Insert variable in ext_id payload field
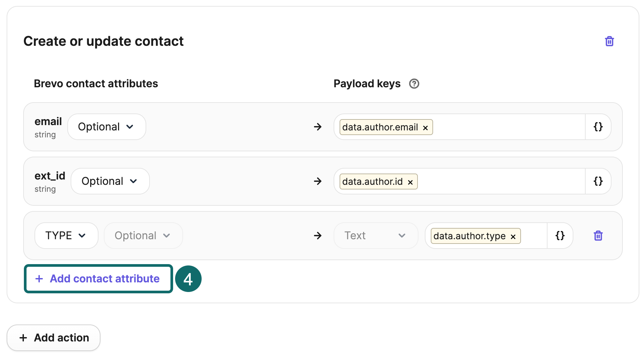644x363 pixels. point(598,181)
